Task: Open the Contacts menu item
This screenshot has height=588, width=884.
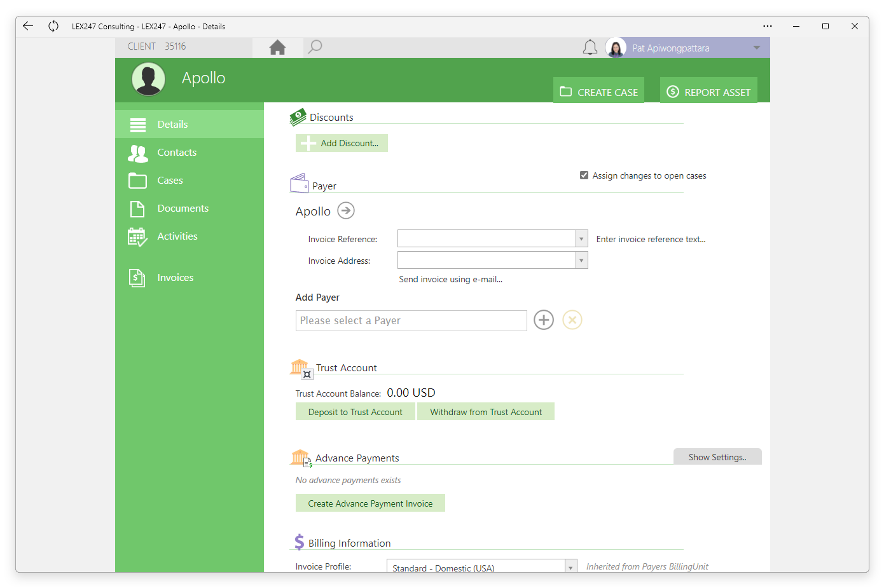Action: (190, 153)
